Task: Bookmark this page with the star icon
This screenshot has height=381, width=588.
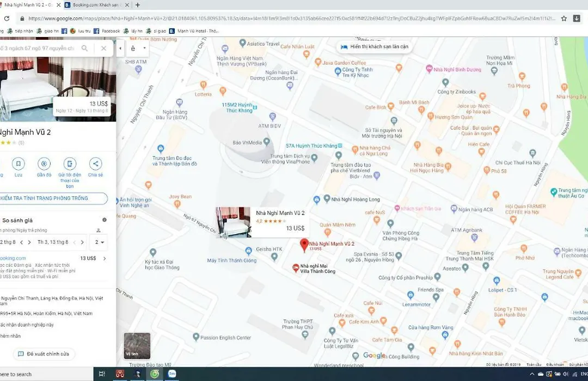Action: (563, 19)
